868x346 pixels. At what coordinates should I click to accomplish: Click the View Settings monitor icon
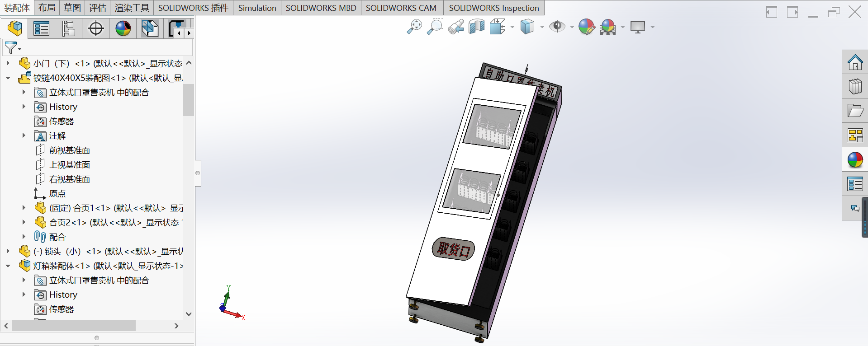coord(638,27)
